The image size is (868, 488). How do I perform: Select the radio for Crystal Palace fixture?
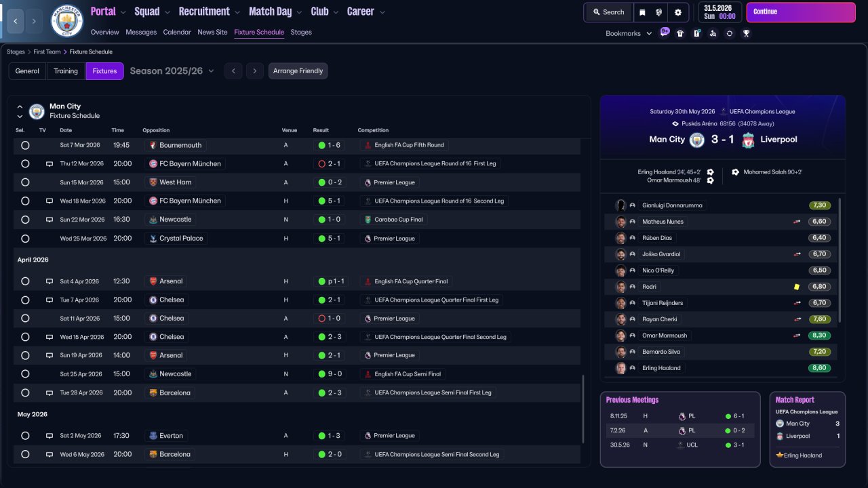[25, 239]
